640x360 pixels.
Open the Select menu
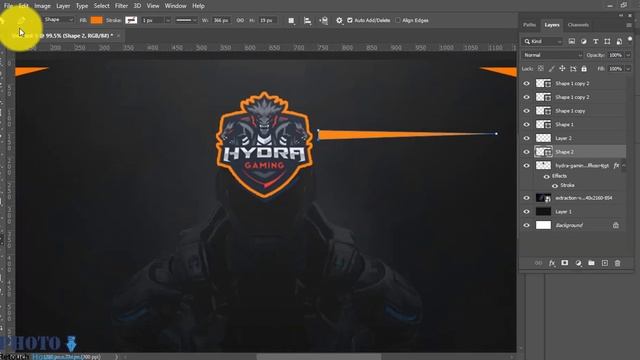(102, 6)
